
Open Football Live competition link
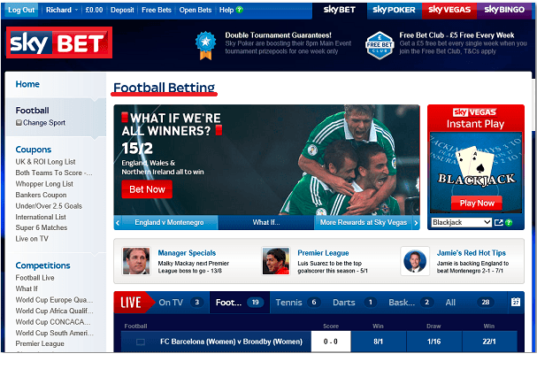35,278
